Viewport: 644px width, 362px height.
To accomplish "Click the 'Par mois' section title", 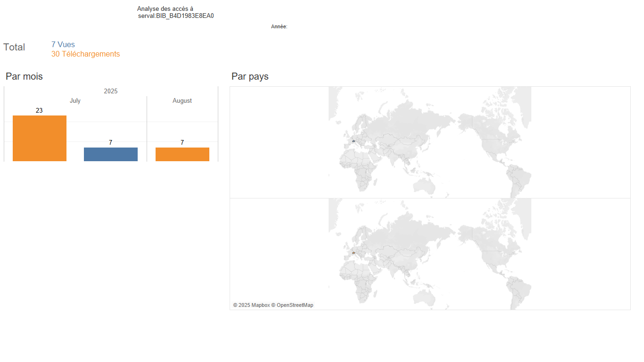I will point(24,76).
